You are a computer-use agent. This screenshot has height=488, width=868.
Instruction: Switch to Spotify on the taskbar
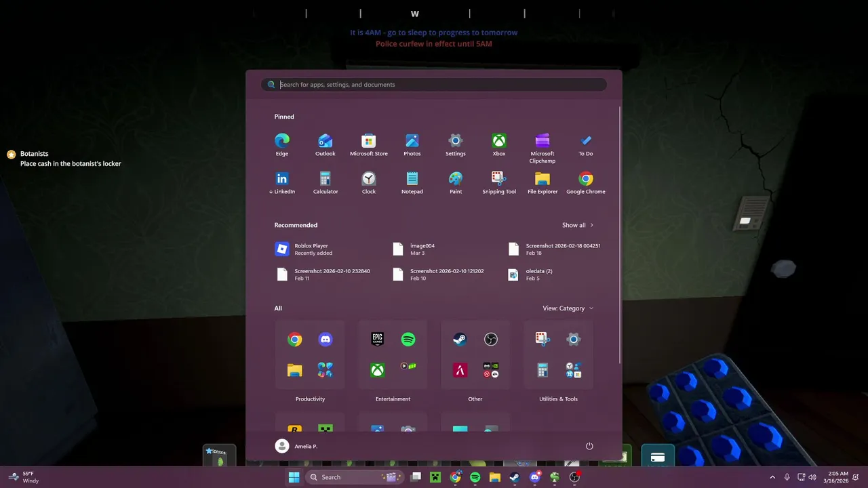(x=475, y=477)
